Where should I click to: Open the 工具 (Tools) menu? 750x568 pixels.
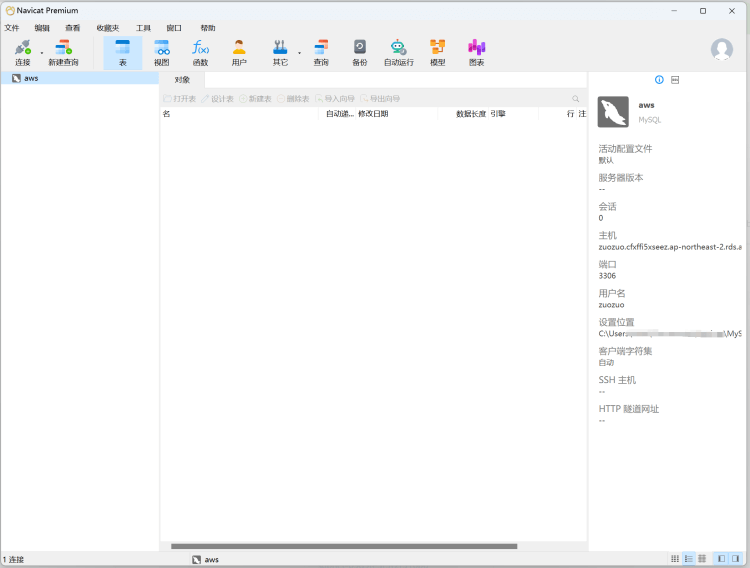pyautogui.click(x=143, y=28)
